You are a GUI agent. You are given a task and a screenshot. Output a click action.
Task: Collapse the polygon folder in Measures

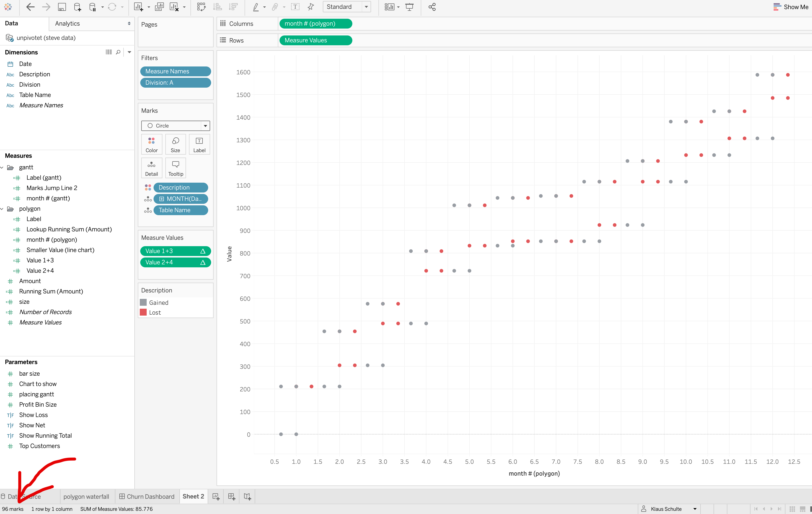(x=2, y=209)
